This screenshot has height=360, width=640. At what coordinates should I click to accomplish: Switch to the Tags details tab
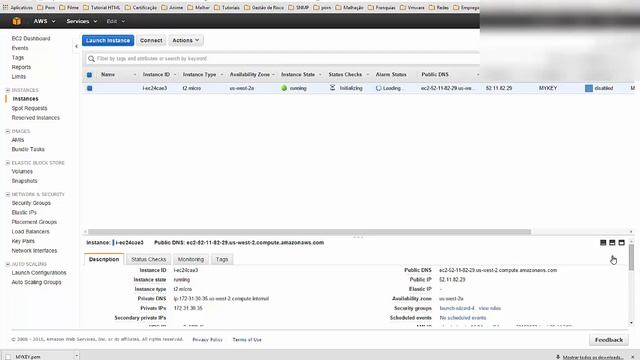tap(222, 259)
